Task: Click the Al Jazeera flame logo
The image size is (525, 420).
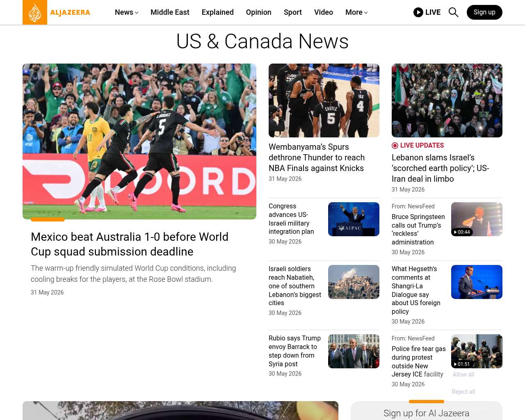Action: point(35,12)
